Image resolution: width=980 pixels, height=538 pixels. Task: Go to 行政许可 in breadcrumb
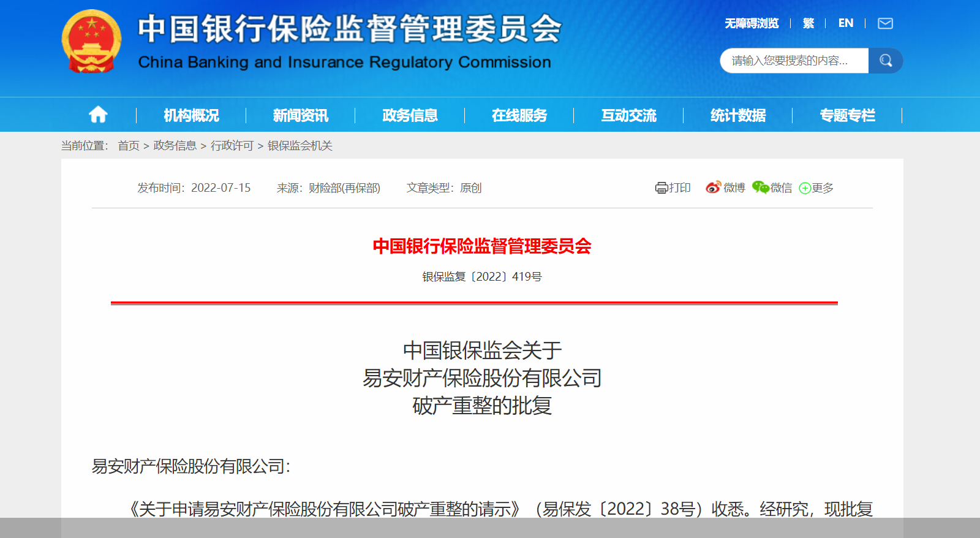[x=232, y=146]
